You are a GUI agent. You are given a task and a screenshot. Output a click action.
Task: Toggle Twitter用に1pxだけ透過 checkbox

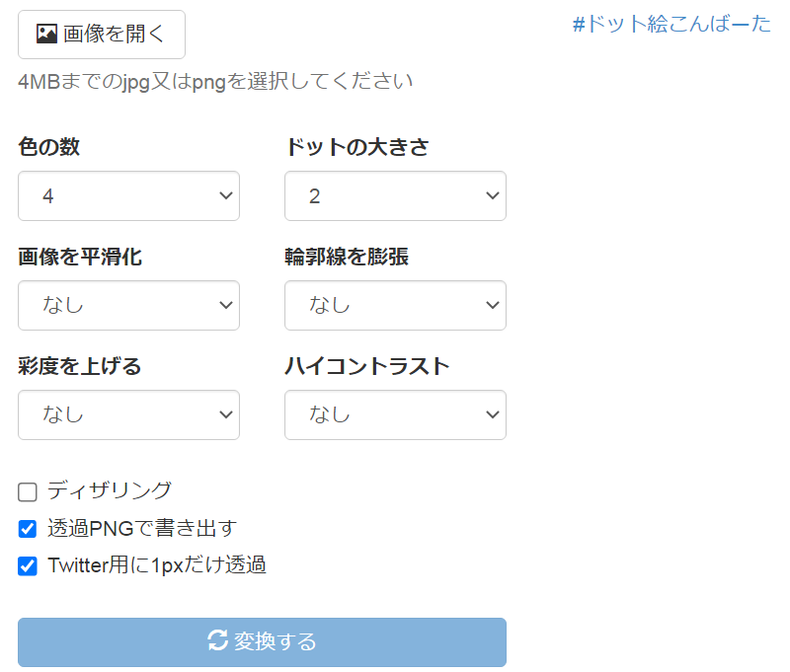point(28,566)
